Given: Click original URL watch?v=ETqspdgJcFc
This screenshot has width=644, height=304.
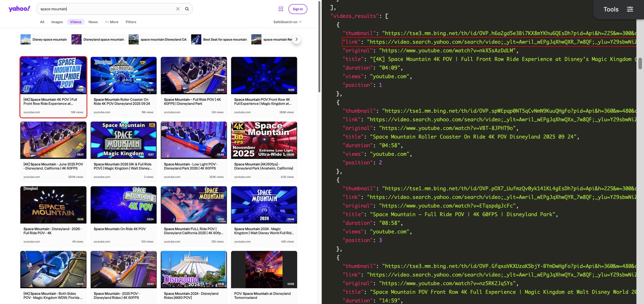Looking at the screenshot, I should (449, 206).
